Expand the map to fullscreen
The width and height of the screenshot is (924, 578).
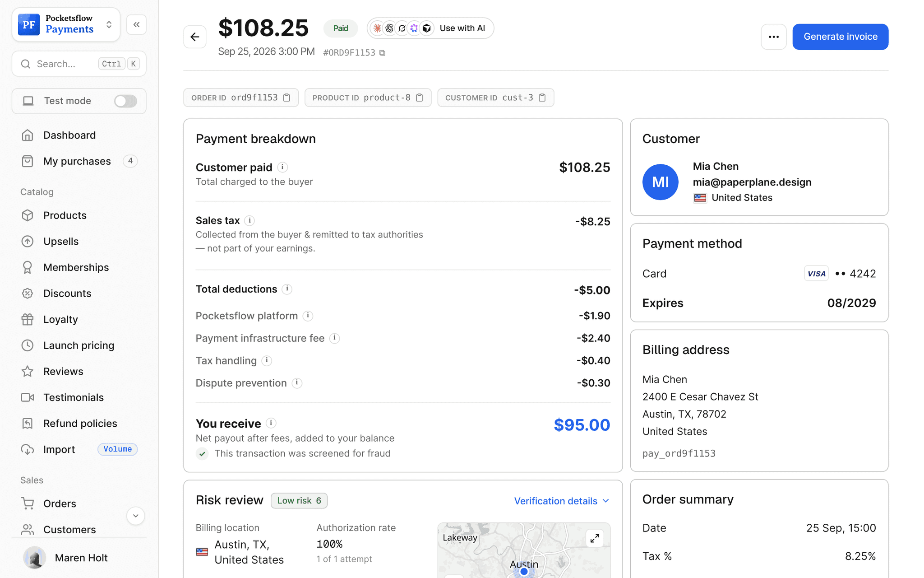point(595,538)
